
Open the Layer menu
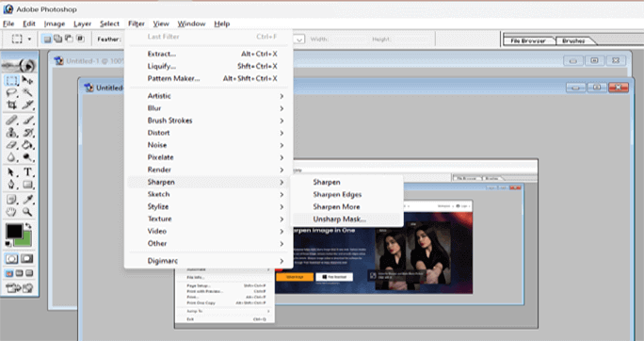(82, 24)
